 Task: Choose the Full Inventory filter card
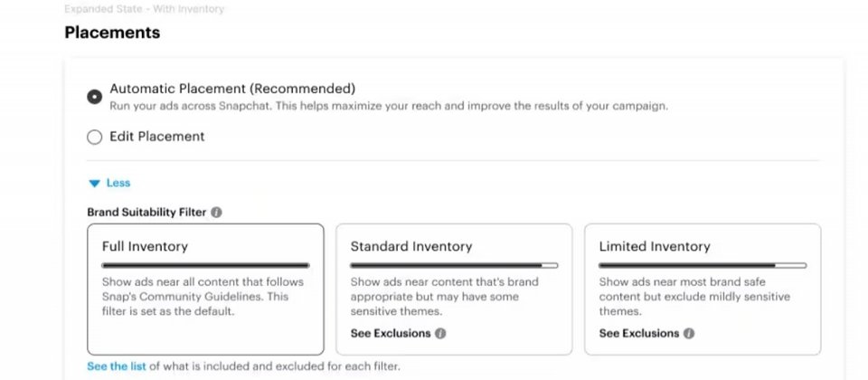tap(205, 290)
